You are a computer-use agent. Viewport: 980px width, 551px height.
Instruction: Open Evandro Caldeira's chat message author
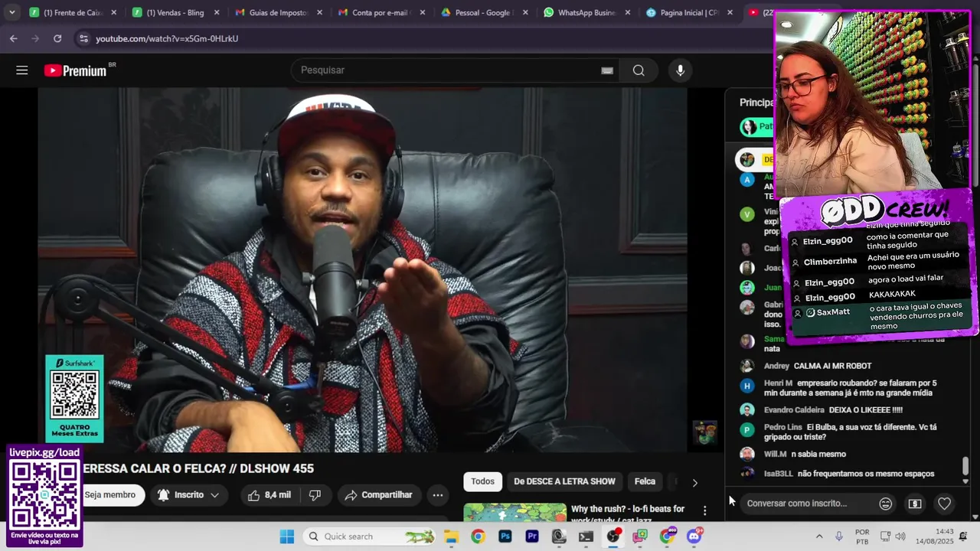tap(794, 410)
